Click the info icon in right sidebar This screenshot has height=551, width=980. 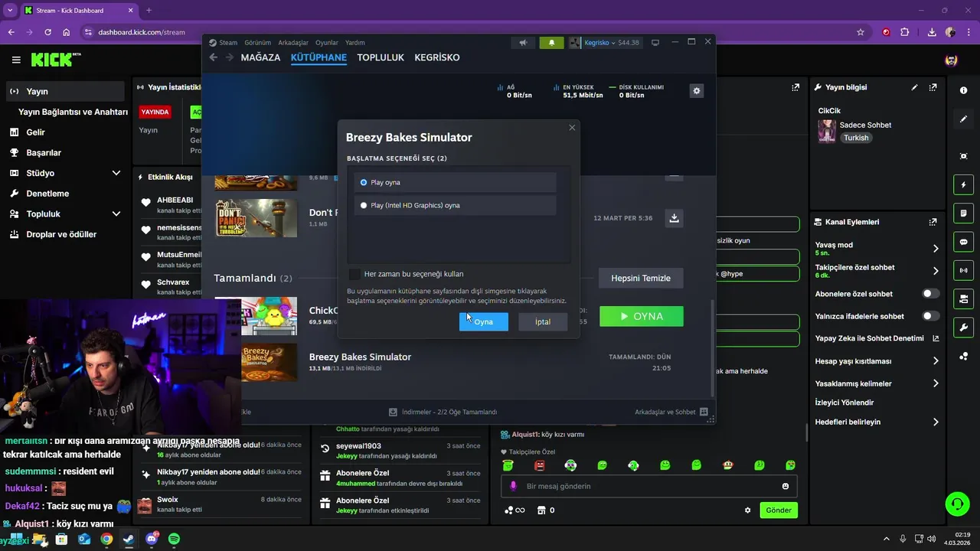[963, 90]
